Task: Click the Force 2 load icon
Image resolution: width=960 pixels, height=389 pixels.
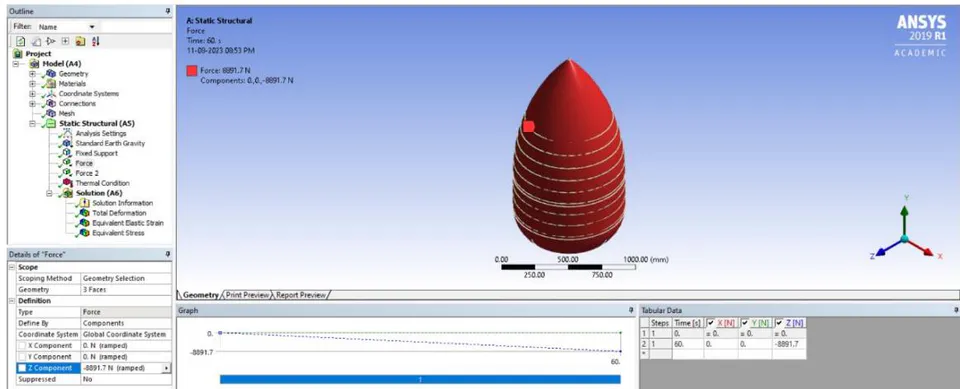Action: click(67, 173)
